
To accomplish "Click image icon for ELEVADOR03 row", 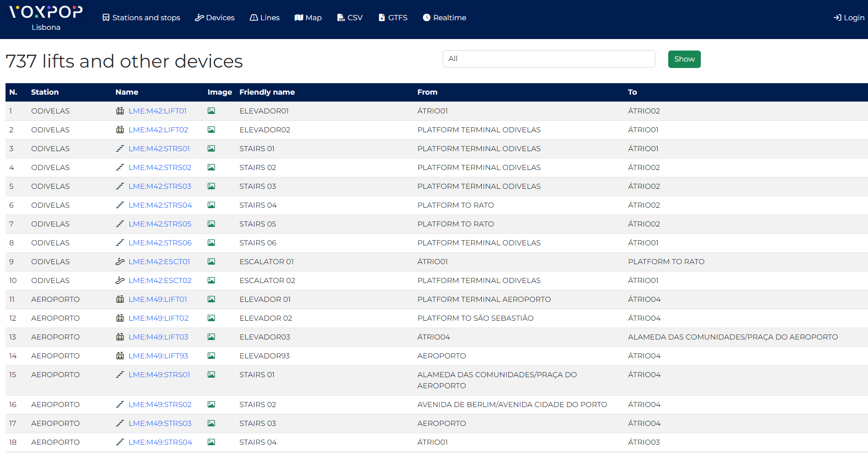I will pos(211,337).
